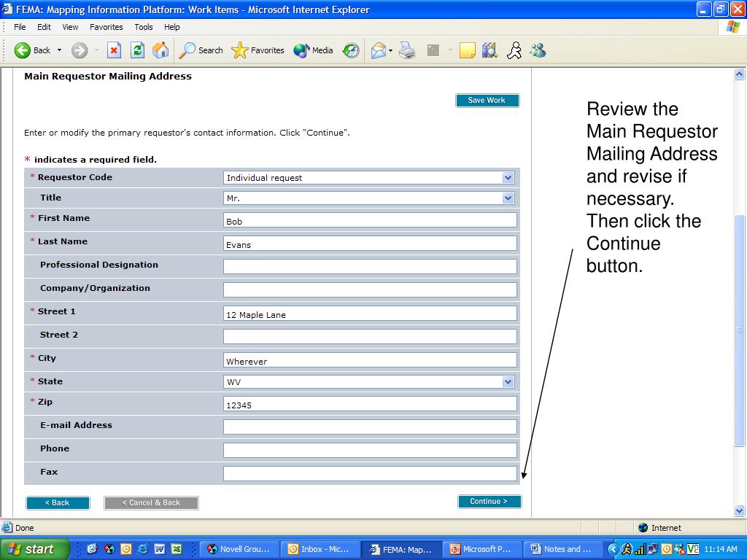The height and width of the screenshot is (560, 747).
Task: Open the Back history dropdown arrow
Action: [x=60, y=50]
